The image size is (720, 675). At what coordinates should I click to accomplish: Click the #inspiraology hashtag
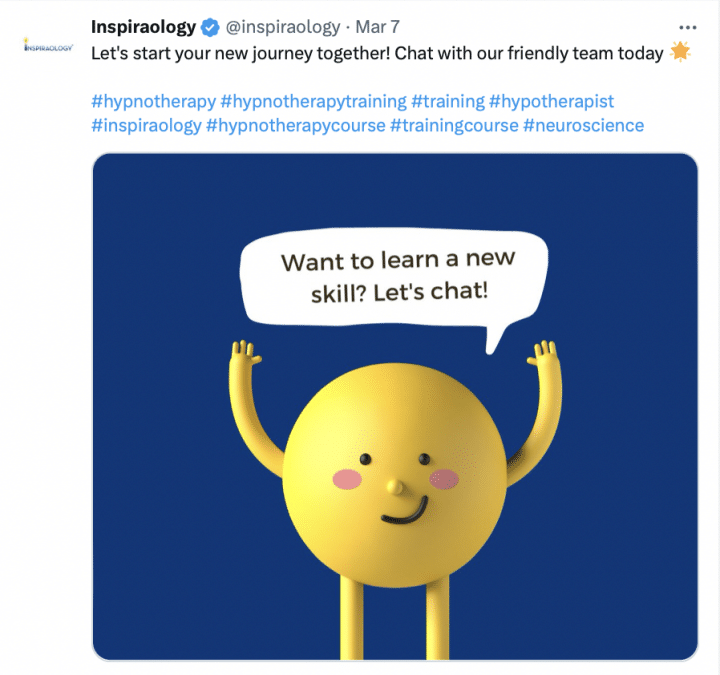(x=146, y=125)
